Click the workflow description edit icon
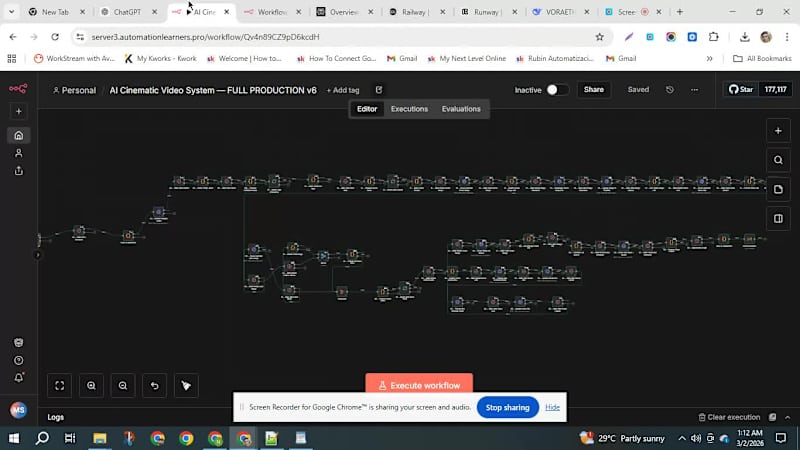This screenshot has height=450, width=800. pyautogui.click(x=379, y=90)
